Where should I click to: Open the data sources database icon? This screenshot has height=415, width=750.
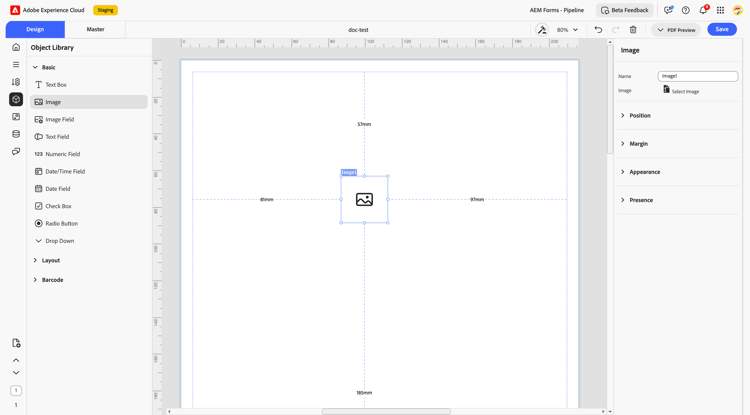click(x=16, y=134)
